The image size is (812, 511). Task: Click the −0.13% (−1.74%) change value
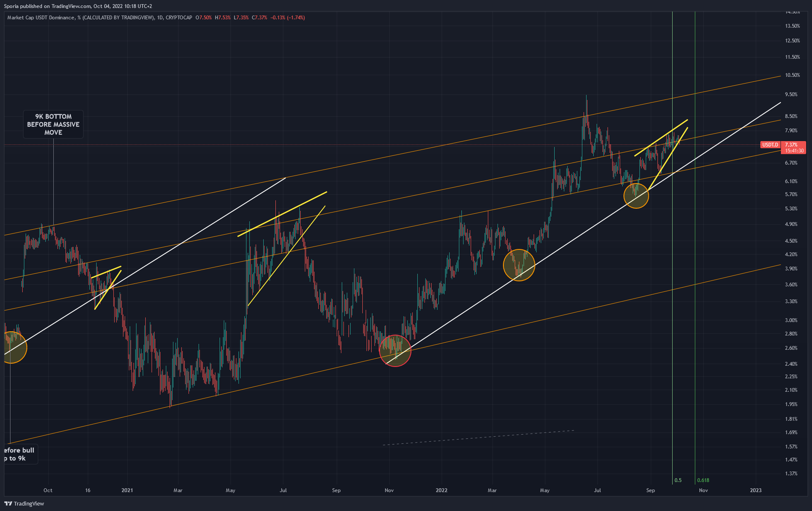point(288,18)
